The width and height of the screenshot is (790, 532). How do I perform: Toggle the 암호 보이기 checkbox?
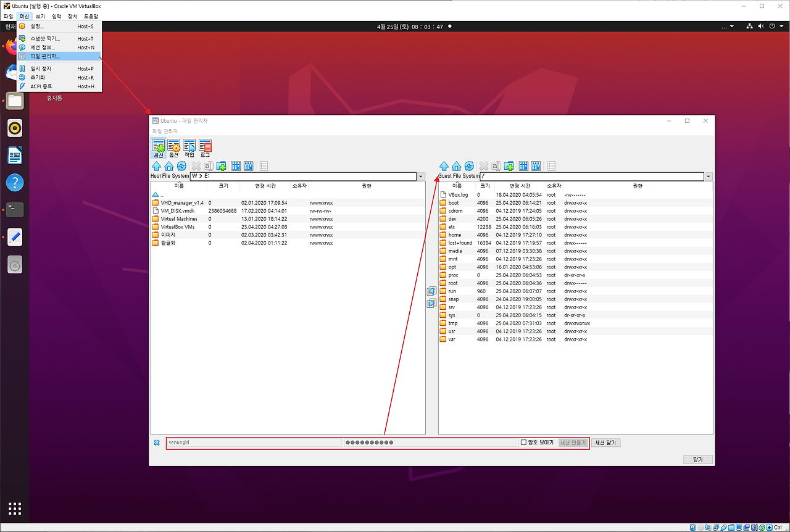(x=523, y=443)
